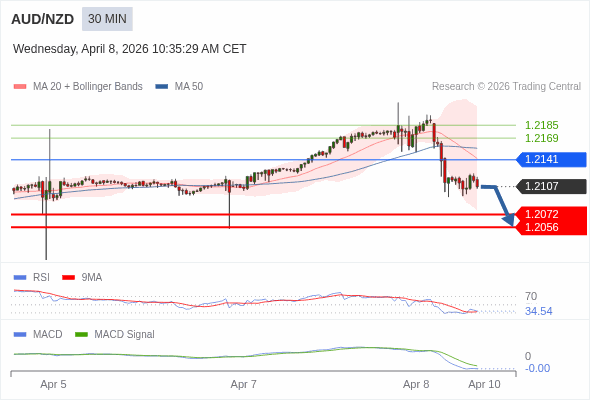
Task: Click the red 1.2056 support price label
Action: pos(541,227)
